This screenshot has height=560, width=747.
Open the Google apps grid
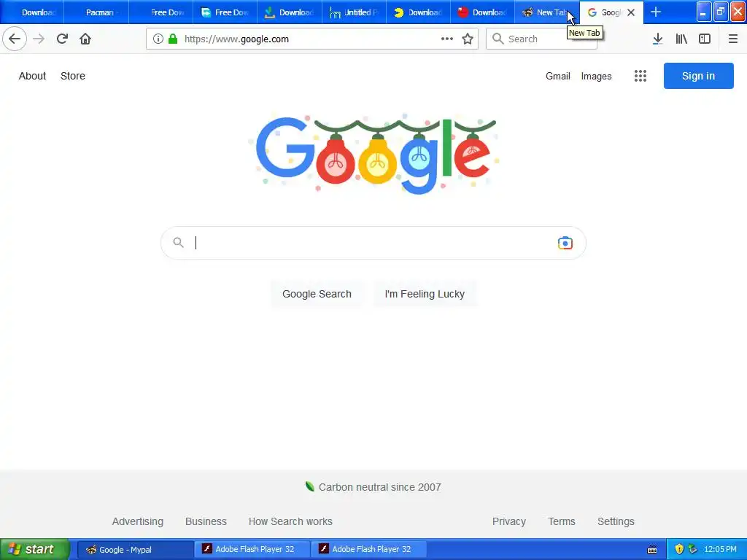tap(640, 76)
